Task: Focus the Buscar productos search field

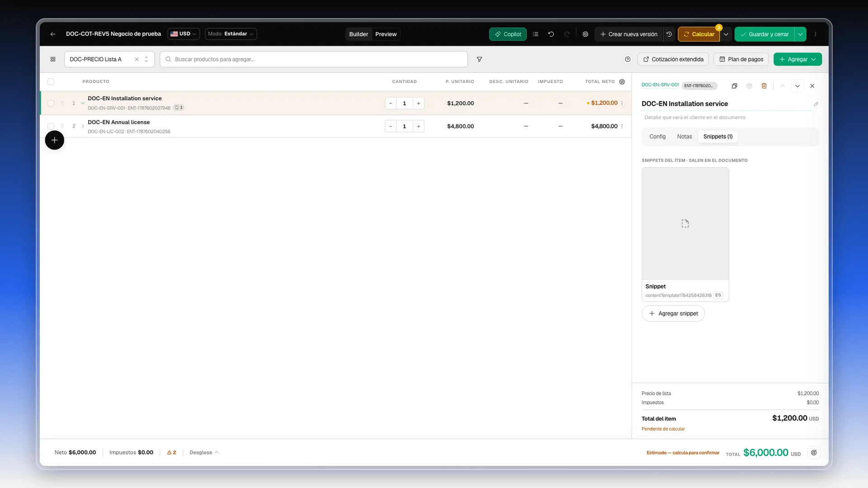Action: [314, 59]
